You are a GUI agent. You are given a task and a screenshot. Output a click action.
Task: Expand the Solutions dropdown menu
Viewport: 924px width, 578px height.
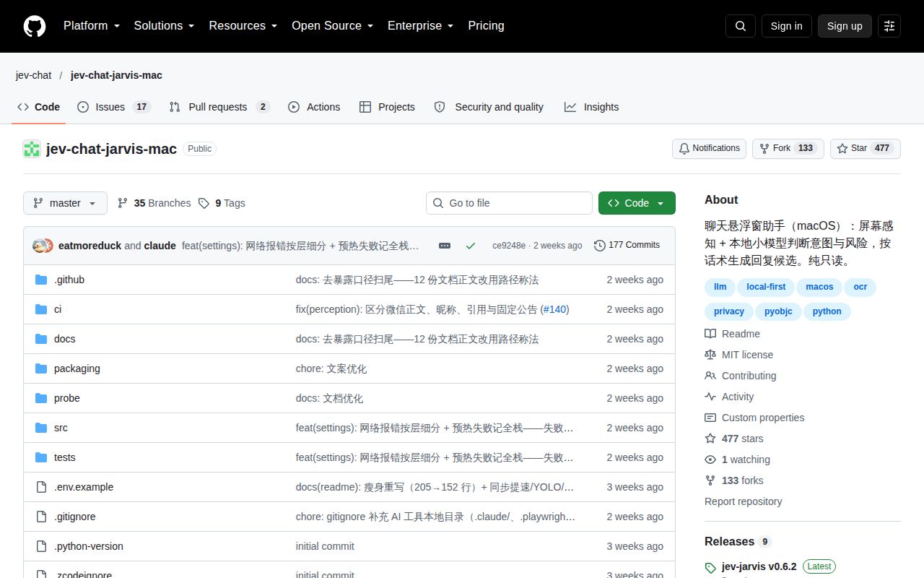165,26
